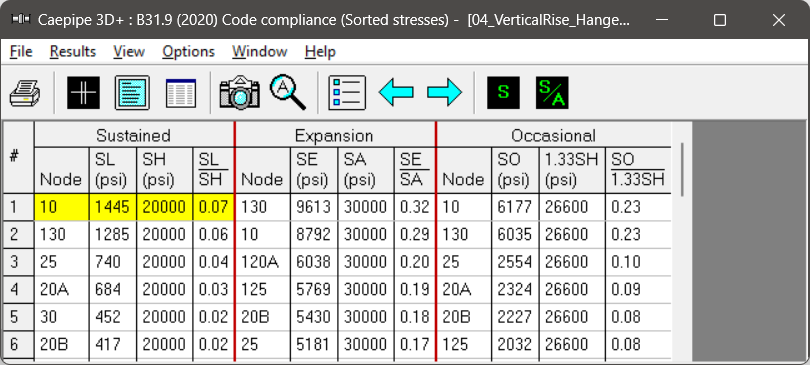
Task: Open the Options menu
Action: pos(189,52)
